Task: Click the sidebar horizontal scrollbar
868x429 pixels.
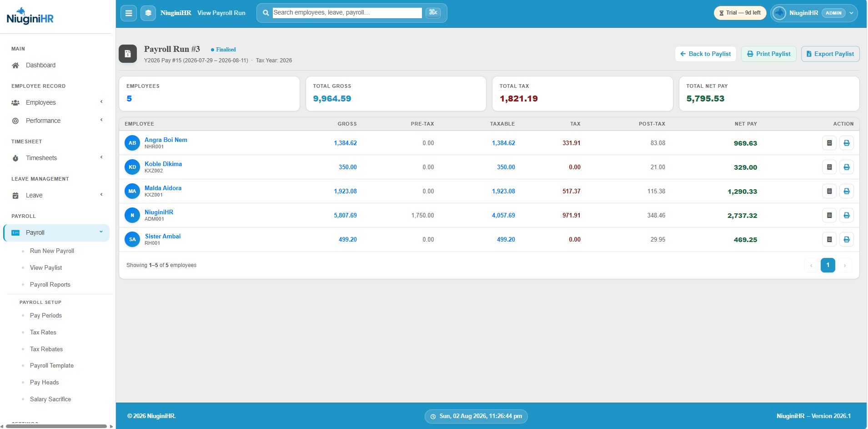Action: coord(56,426)
